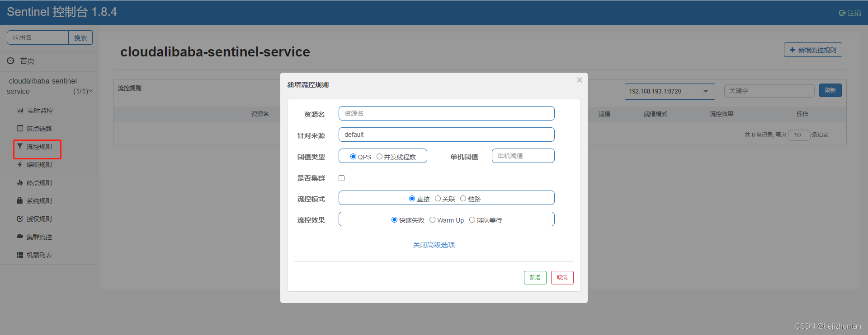
Task: Click the list icon for 机器列表
Action: click(x=20, y=255)
